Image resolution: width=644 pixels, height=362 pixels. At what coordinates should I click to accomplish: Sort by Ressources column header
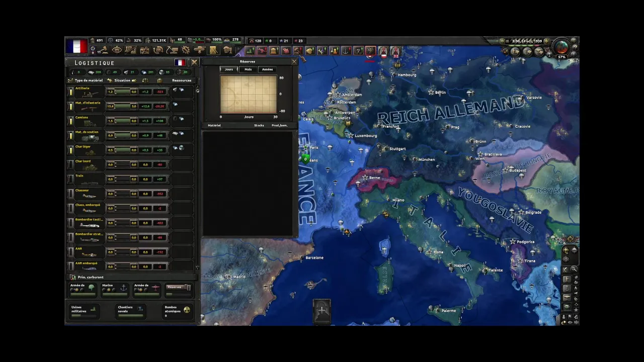point(182,80)
